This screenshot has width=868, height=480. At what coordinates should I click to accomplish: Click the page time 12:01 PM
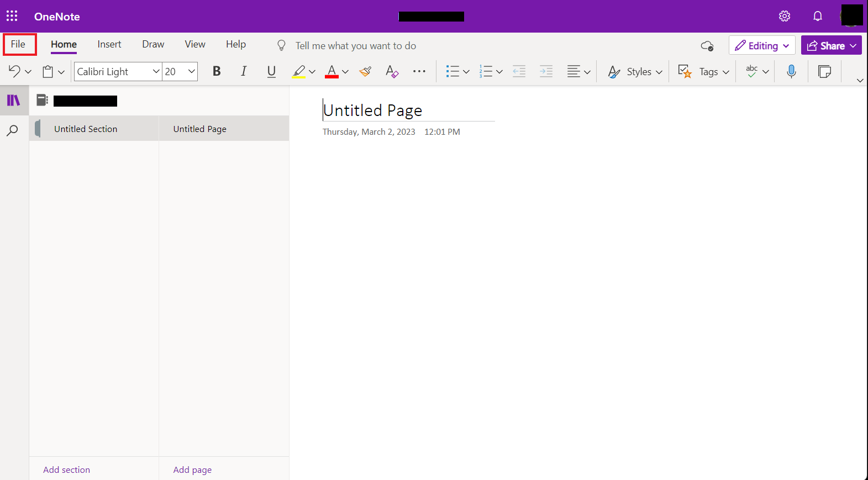click(x=442, y=131)
